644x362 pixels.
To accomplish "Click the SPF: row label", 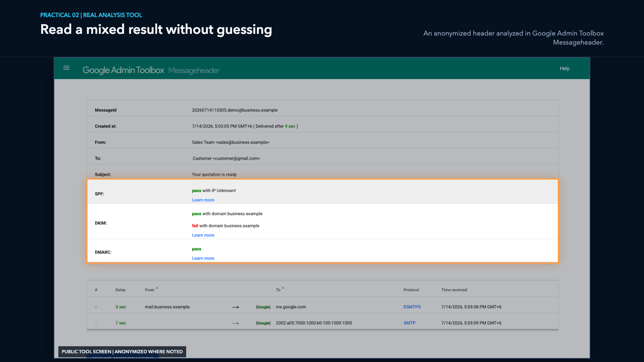I will click(x=99, y=194).
